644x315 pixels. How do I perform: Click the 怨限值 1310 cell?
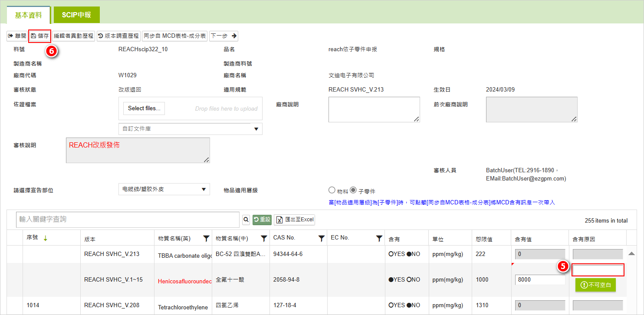click(x=482, y=305)
